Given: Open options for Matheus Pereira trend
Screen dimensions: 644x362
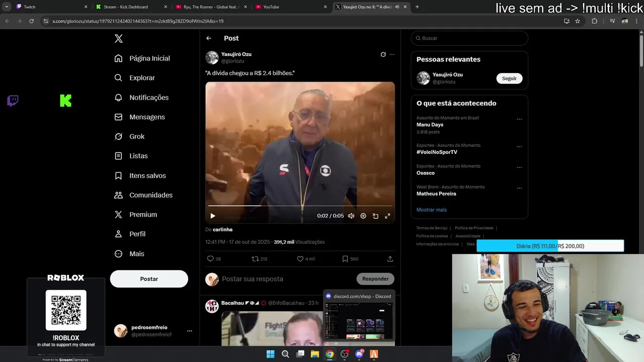Looking at the screenshot, I should coord(519,188).
